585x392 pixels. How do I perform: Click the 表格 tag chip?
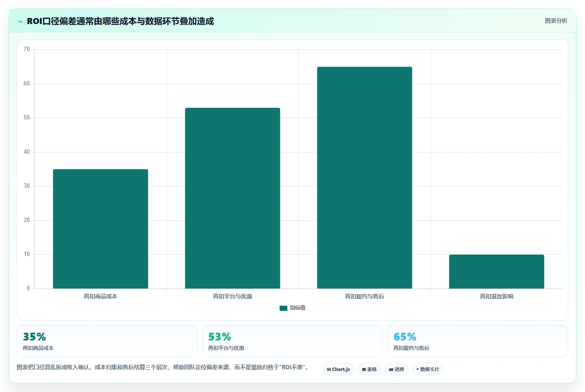(369, 369)
